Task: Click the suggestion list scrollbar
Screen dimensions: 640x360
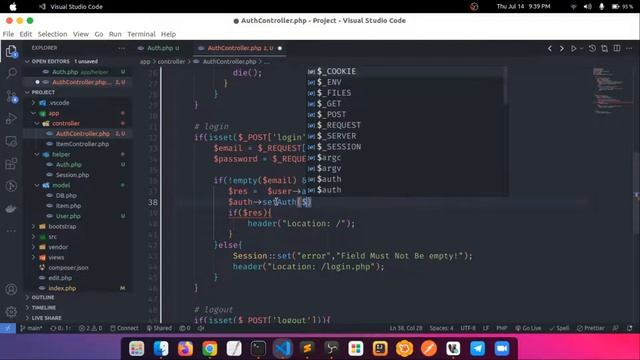Action: tap(505, 85)
